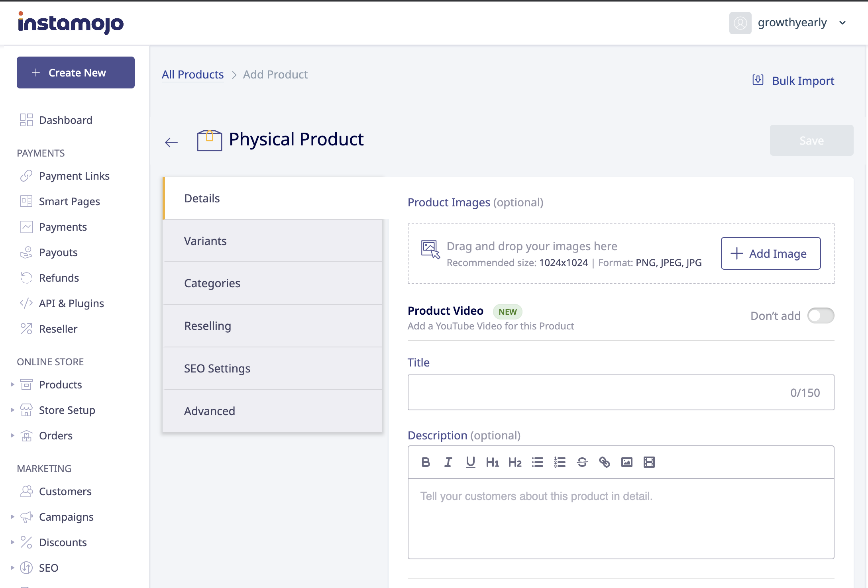This screenshot has height=588, width=868.
Task: Click the Bold formatting icon
Action: coord(426,462)
